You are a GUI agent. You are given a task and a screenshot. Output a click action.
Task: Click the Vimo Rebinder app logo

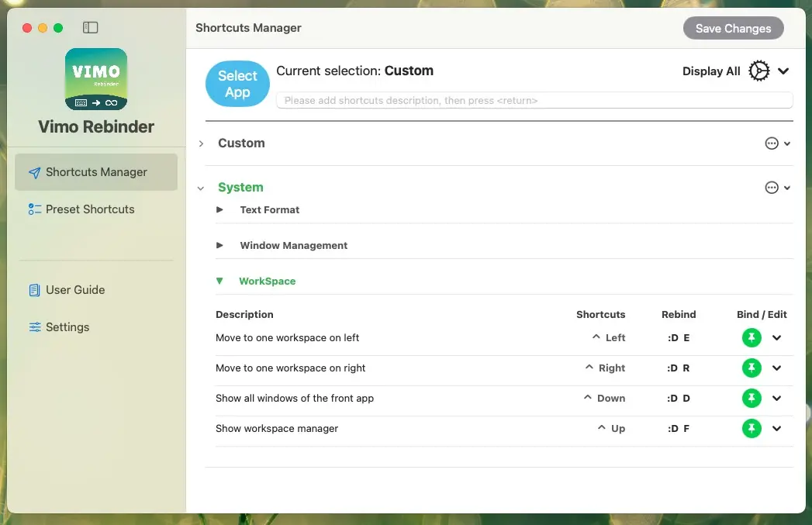[x=96, y=79]
